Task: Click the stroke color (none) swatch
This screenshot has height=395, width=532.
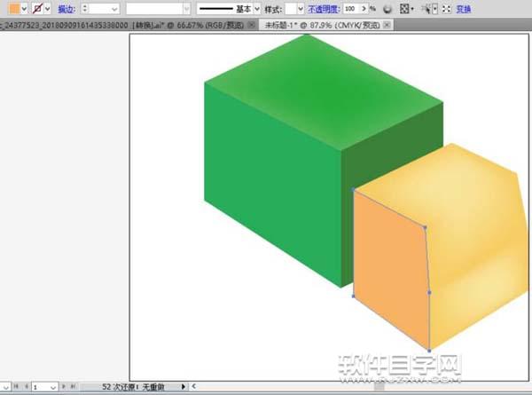Action: (x=37, y=9)
